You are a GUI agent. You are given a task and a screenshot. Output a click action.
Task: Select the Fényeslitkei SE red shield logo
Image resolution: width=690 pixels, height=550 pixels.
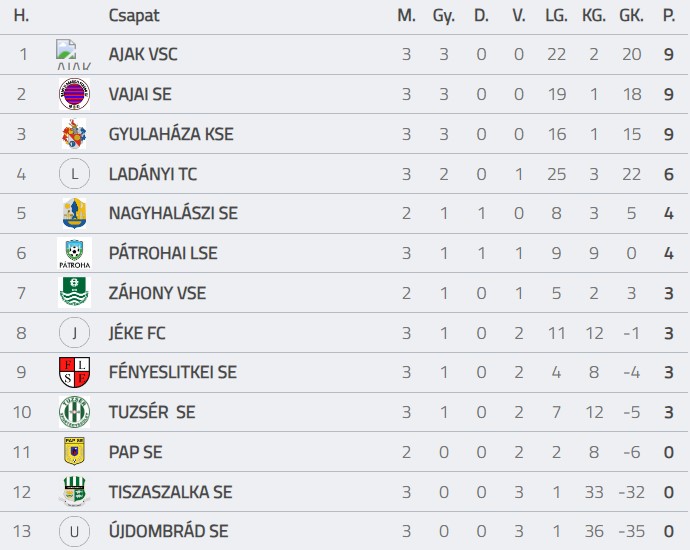click(x=74, y=372)
